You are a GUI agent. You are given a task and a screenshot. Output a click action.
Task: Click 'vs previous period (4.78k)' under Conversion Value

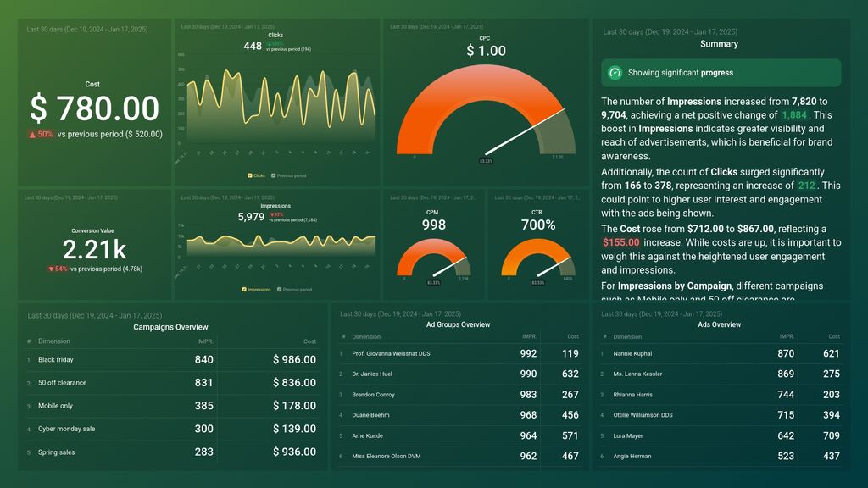(x=106, y=269)
